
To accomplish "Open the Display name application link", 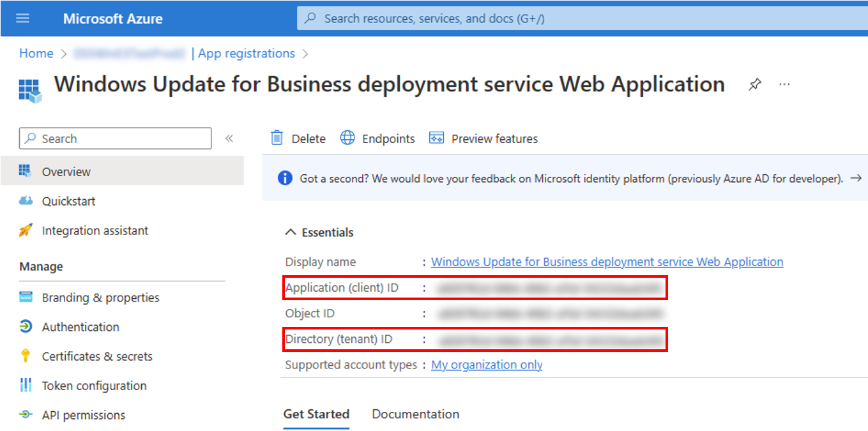I will (607, 262).
